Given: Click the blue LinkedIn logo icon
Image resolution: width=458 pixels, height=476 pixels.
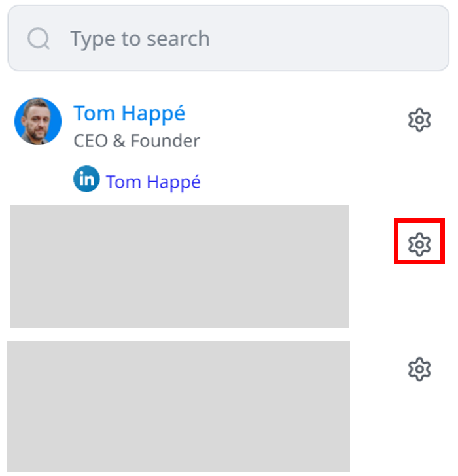Looking at the screenshot, I should [x=86, y=179].
